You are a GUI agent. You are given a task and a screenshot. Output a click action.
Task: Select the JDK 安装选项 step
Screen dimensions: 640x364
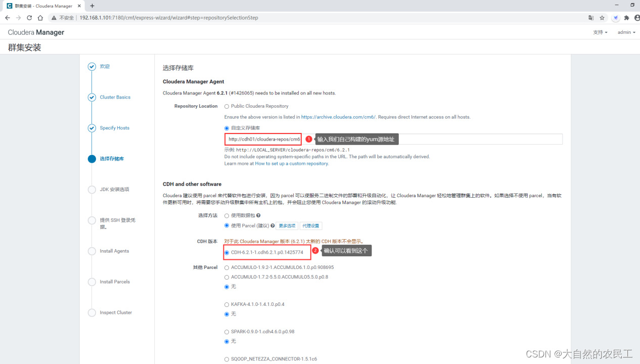click(x=114, y=190)
